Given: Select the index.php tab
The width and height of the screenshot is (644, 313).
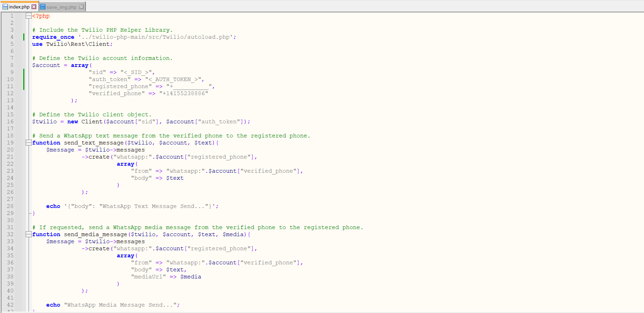Looking at the screenshot, I should [x=19, y=7].
